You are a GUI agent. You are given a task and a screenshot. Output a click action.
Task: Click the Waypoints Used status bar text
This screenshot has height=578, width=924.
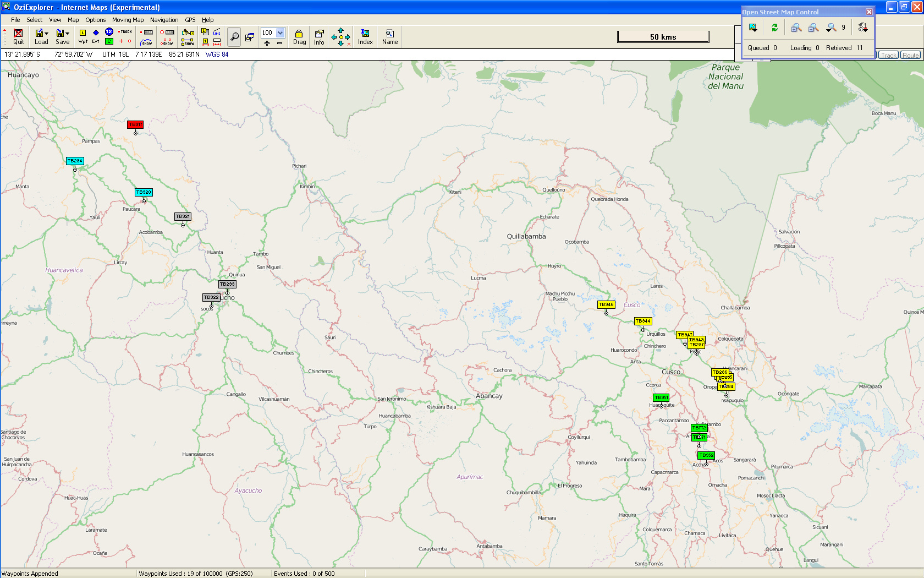pyautogui.click(x=195, y=573)
